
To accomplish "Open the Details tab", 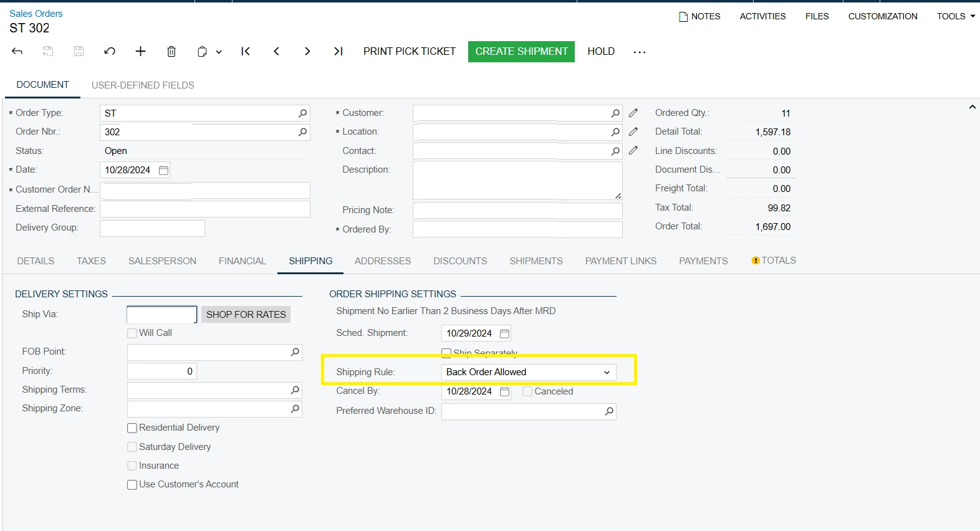I will pyautogui.click(x=36, y=261).
